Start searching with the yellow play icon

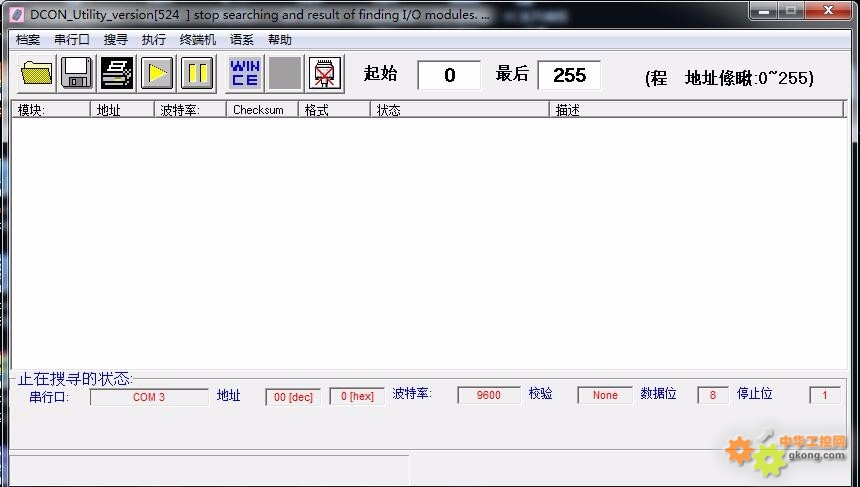(x=157, y=74)
